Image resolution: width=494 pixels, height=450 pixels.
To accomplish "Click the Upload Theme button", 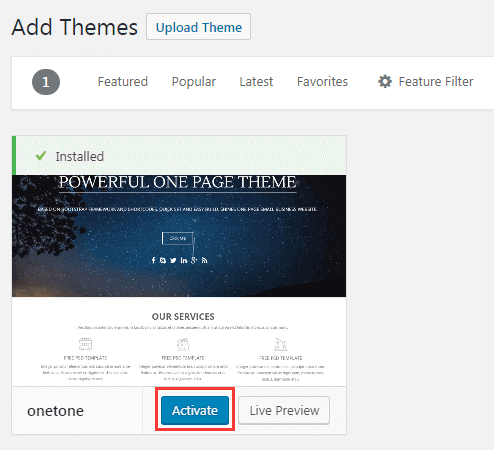I will tap(199, 27).
